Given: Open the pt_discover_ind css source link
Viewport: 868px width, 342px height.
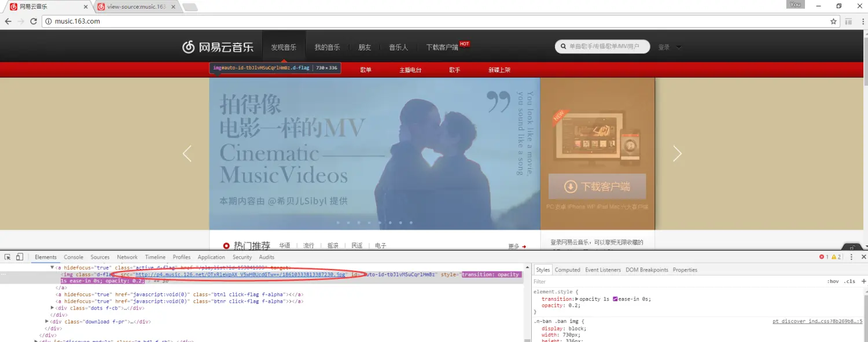Looking at the screenshot, I should (x=818, y=321).
